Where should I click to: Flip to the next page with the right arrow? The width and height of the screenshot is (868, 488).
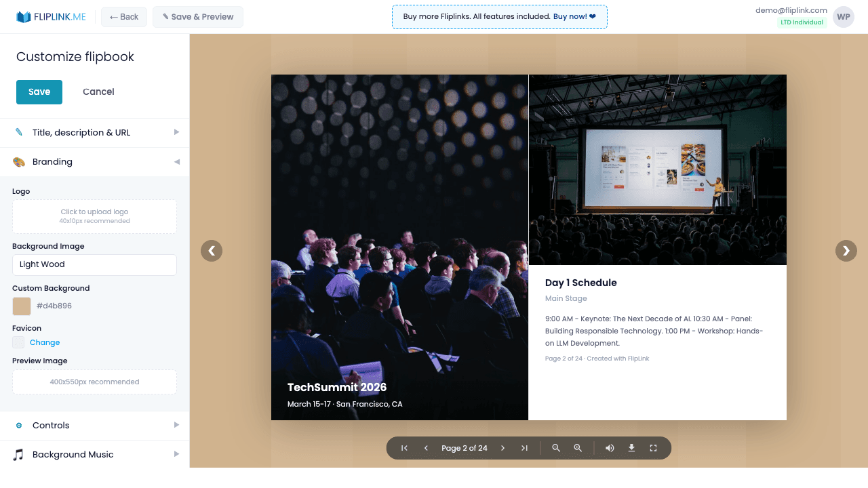846,251
